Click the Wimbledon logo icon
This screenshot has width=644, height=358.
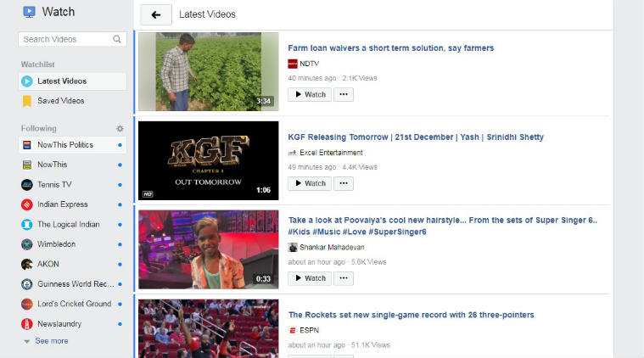click(27, 244)
